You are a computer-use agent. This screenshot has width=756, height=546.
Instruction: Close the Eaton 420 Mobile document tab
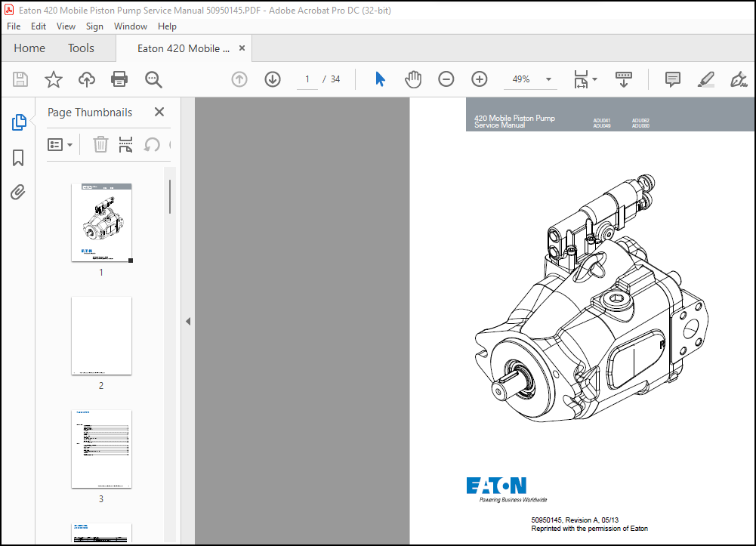coord(242,48)
